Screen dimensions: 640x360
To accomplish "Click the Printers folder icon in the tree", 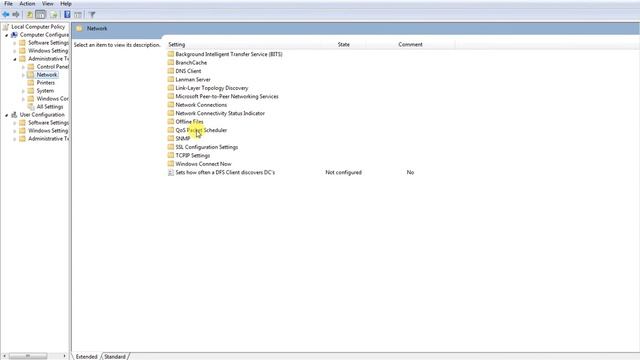I will tap(31, 82).
